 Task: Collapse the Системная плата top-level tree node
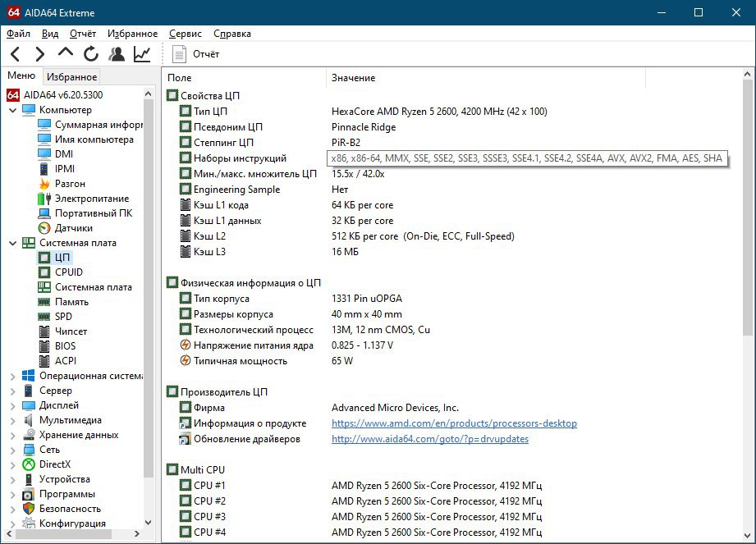click(13, 244)
